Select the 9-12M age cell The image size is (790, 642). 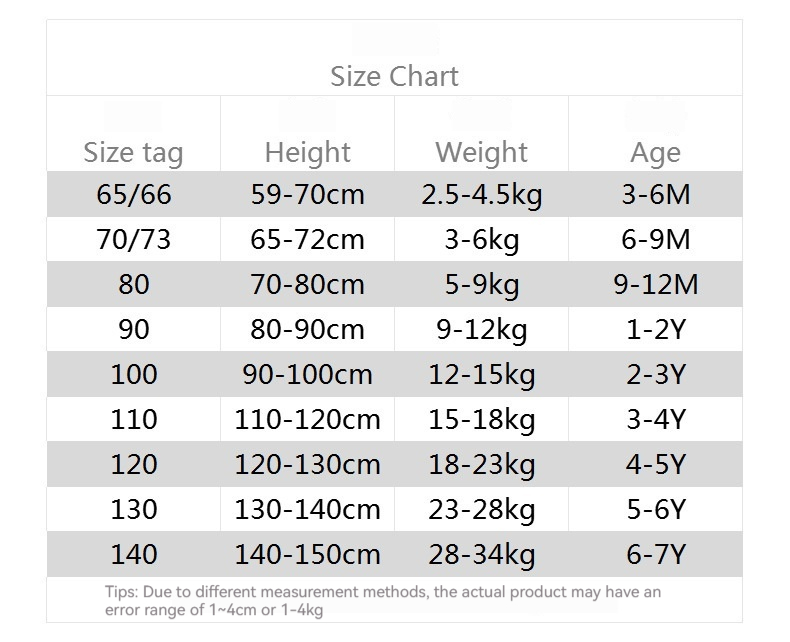(x=655, y=284)
